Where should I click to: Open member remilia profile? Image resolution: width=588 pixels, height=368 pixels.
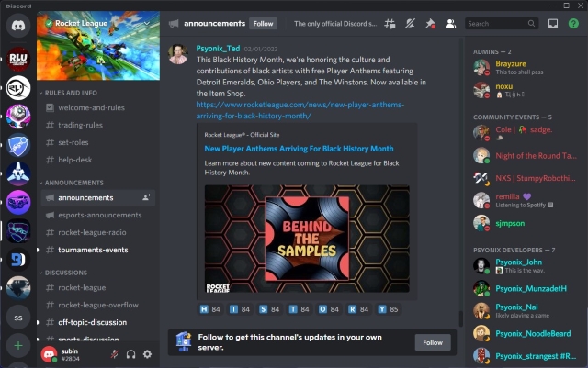pyautogui.click(x=525, y=200)
